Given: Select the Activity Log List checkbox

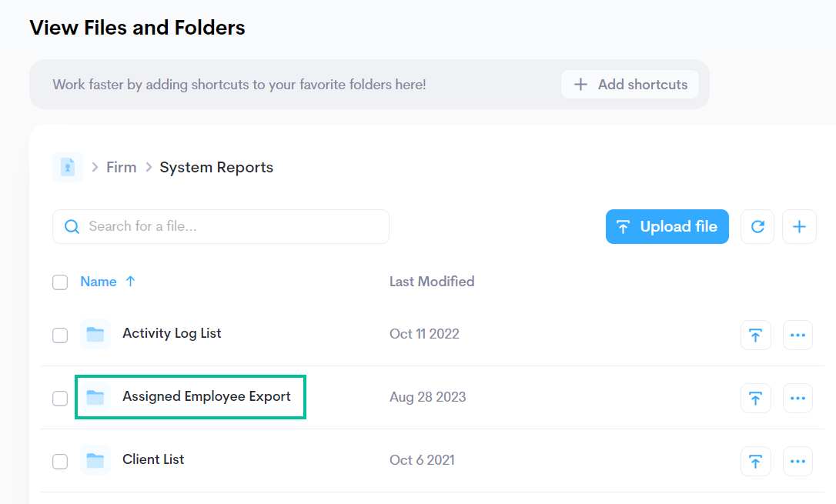Looking at the screenshot, I should click(60, 335).
